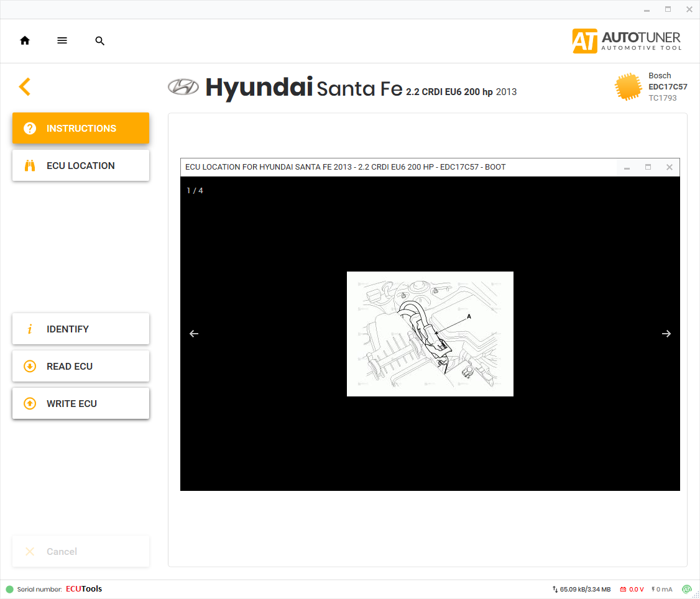Show next ECU location image

coord(666,334)
